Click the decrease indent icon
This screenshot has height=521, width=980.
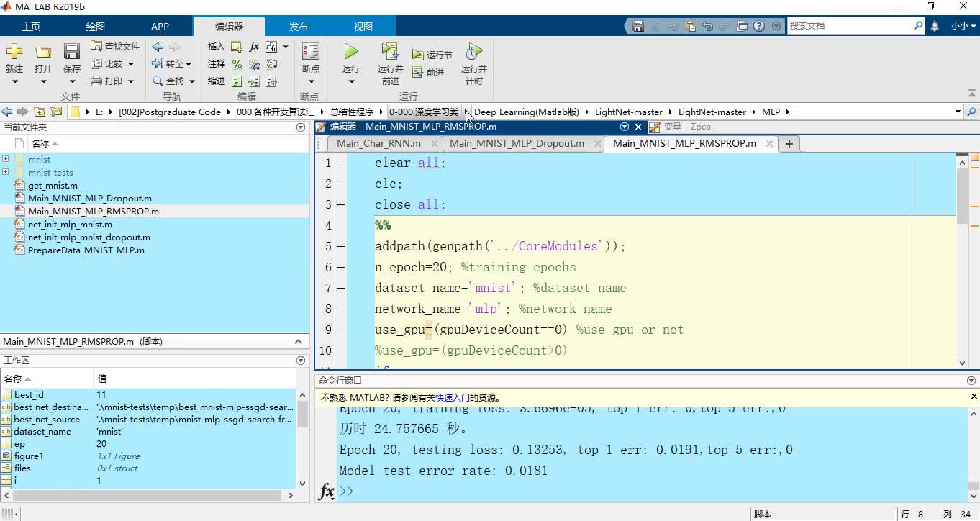[271, 81]
